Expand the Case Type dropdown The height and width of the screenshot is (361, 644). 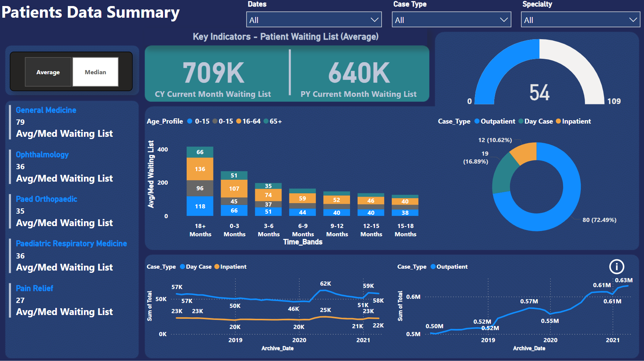coord(451,20)
